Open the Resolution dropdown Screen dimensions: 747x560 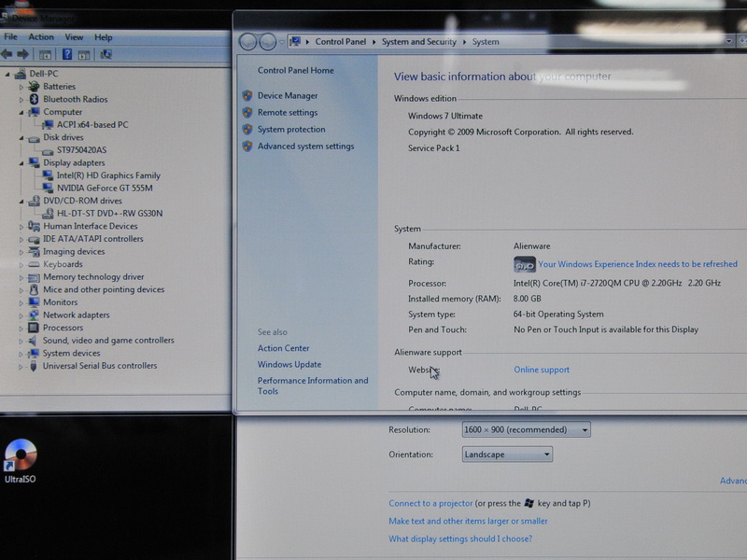[x=526, y=429]
